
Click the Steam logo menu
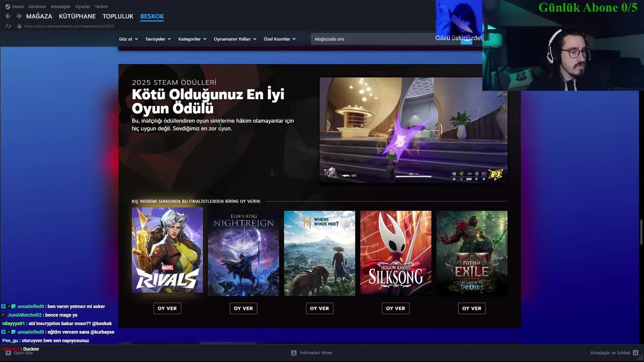click(14, 7)
